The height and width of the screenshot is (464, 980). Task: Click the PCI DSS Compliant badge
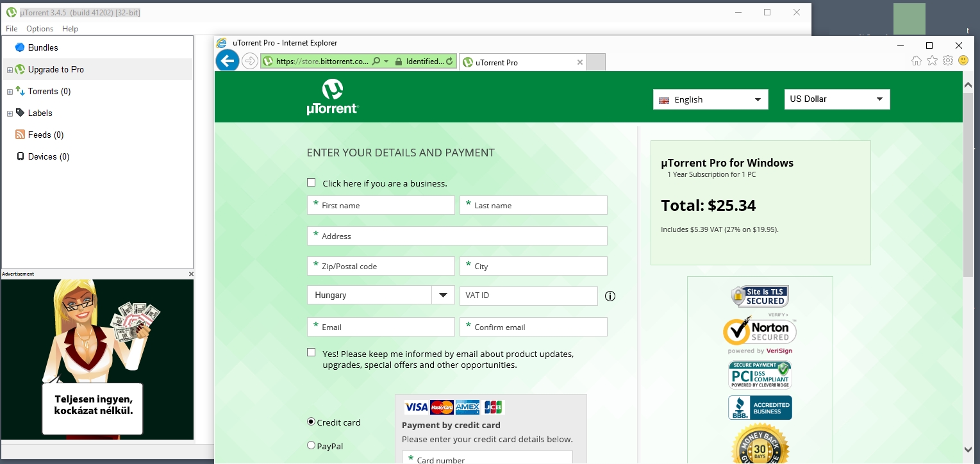pos(760,375)
